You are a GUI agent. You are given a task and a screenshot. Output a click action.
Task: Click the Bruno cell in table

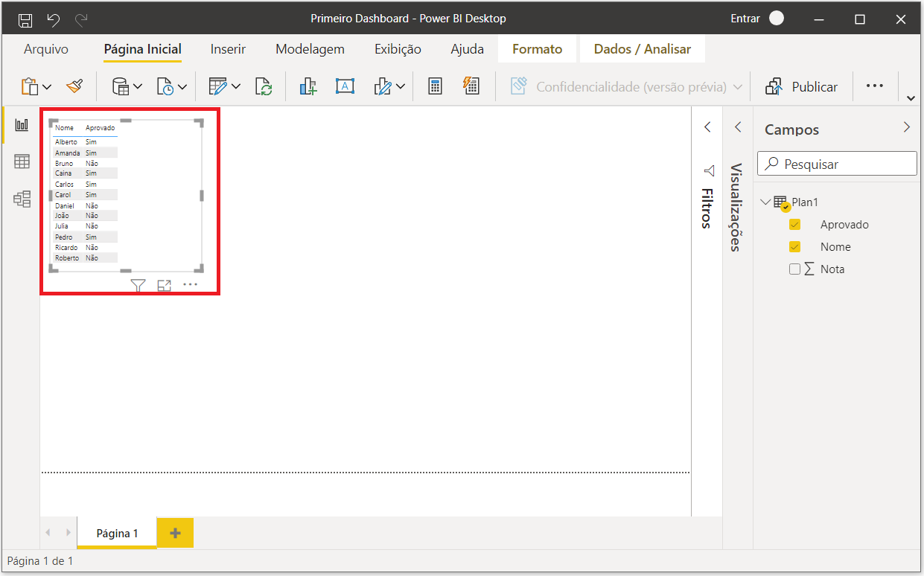point(64,163)
